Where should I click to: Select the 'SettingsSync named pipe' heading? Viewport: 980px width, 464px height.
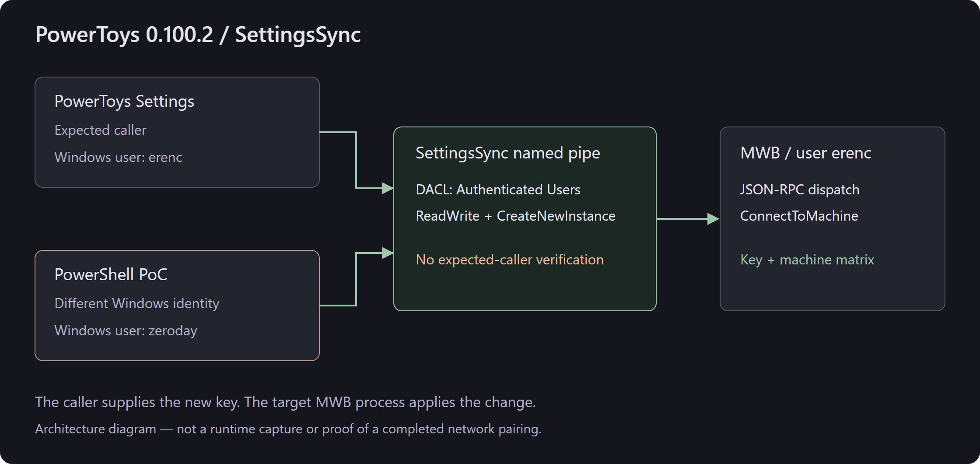coord(508,153)
